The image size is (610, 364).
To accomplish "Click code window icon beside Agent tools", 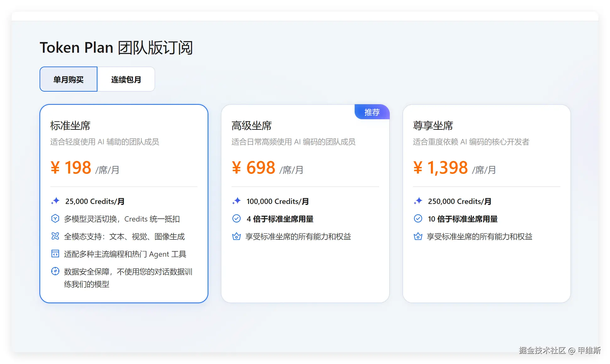I will click(55, 254).
